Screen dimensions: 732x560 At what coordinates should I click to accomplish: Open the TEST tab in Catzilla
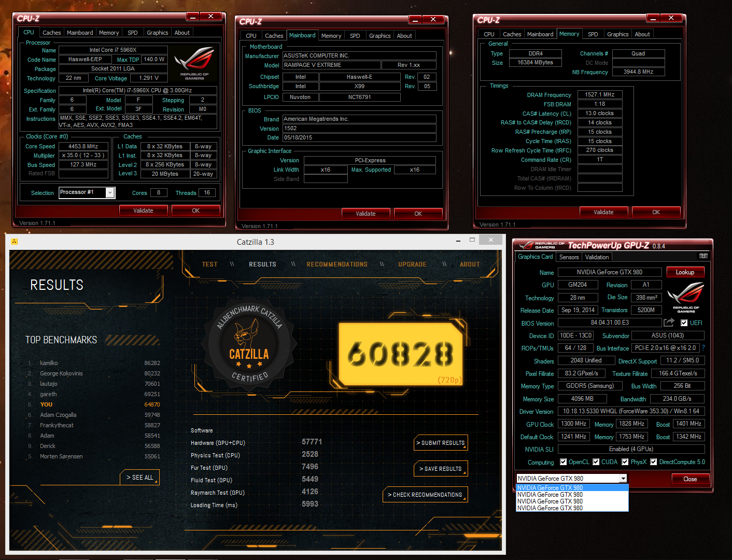[209, 264]
